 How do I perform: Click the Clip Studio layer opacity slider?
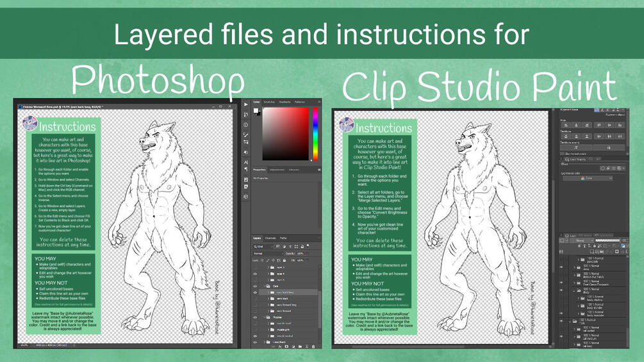(608, 240)
